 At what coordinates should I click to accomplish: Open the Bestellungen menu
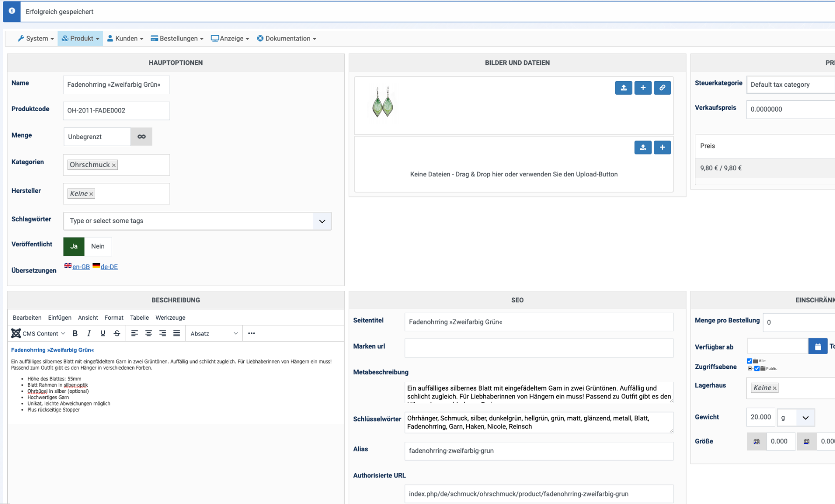click(x=177, y=38)
